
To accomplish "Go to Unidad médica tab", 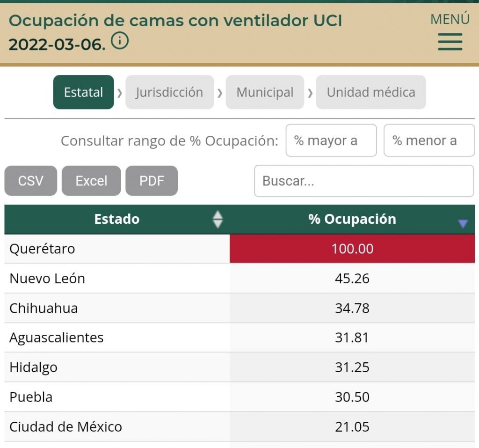I will click(370, 92).
